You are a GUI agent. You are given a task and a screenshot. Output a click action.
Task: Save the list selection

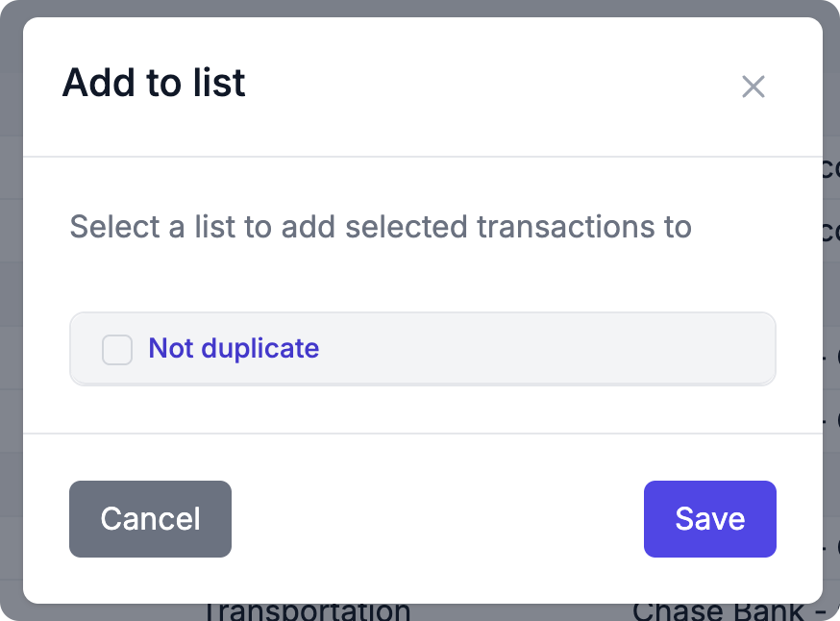point(709,519)
